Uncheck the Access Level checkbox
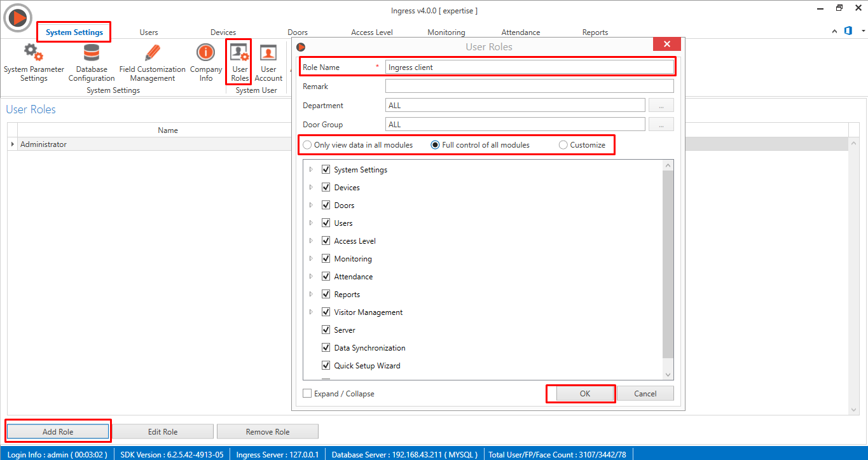This screenshot has height=460, width=868. [x=326, y=241]
